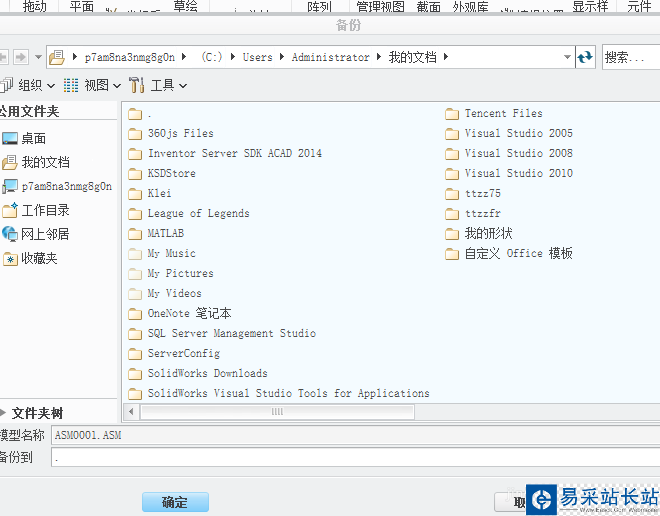Select the 360js Files folder
Viewport: 660px width, 516px height.
coord(171,134)
